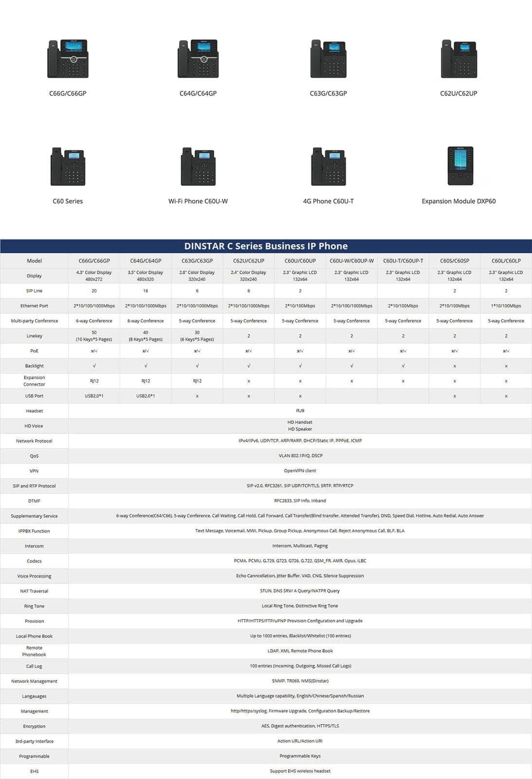
Task: Select the C60U/C60UP column header
Action: pyautogui.click(x=300, y=261)
